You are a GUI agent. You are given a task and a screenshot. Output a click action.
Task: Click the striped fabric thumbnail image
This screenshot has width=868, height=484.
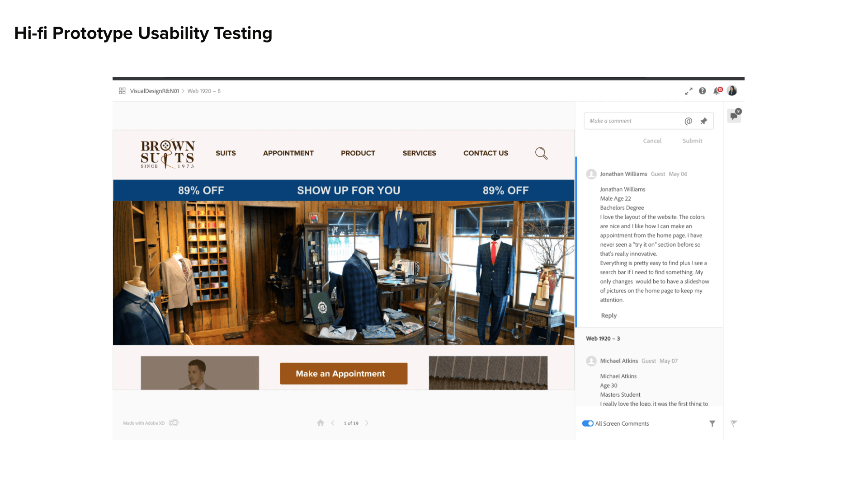tap(488, 373)
